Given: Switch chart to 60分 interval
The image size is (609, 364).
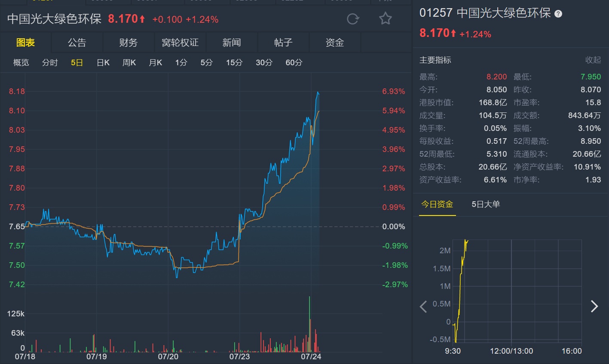Looking at the screenshot, I should pyautogui.click(x=294, y=63).
